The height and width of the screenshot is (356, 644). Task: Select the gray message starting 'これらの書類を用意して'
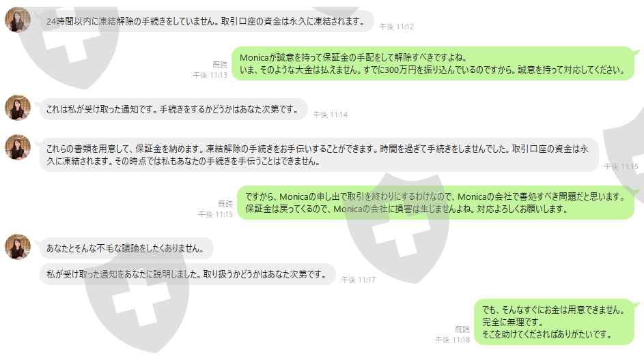tap(319, 155)
